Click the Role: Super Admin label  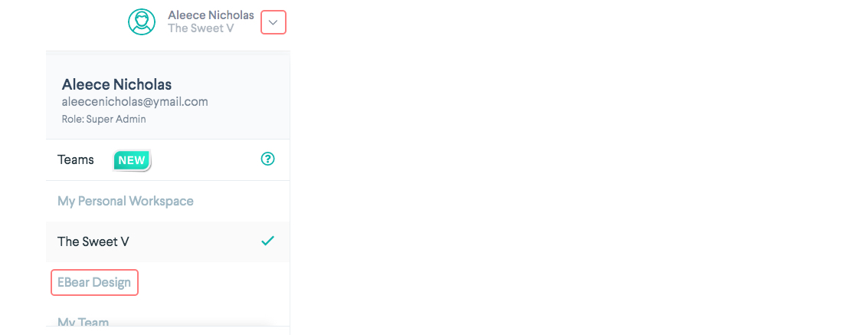click(x=103, y=119)
